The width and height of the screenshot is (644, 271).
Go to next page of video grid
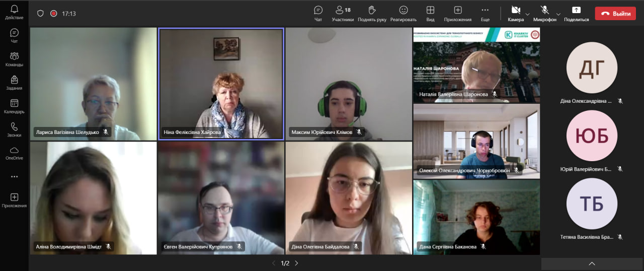pos(296,263)
